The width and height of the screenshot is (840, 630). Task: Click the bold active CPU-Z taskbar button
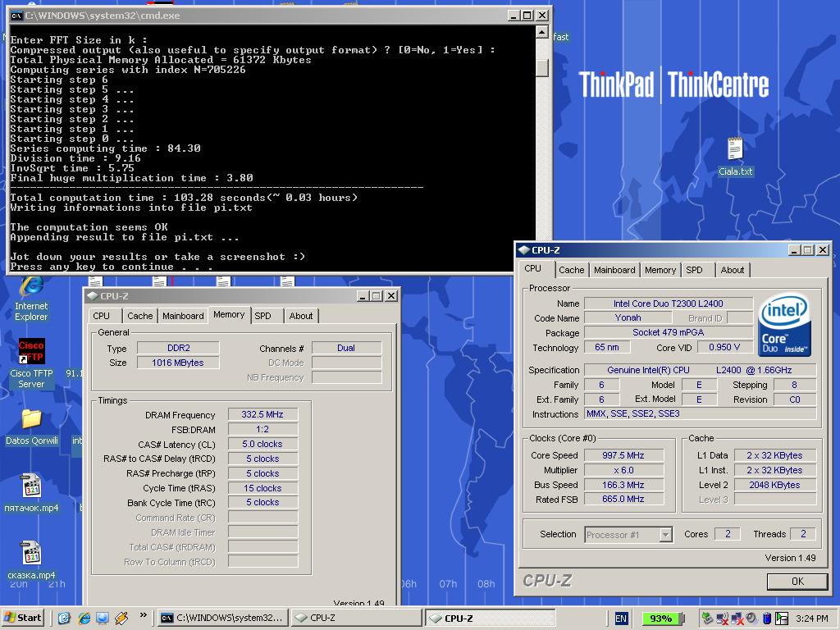[x=491, y=618]
